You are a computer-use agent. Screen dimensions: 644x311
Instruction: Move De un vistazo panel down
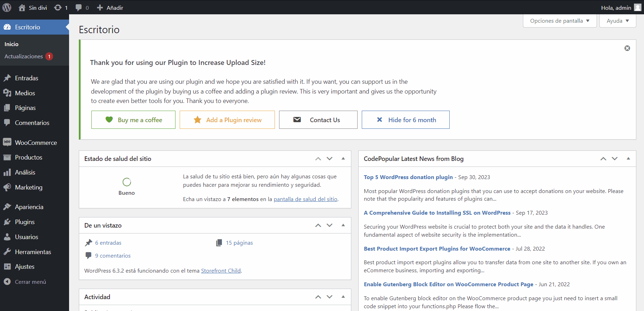tap(330, 225)
